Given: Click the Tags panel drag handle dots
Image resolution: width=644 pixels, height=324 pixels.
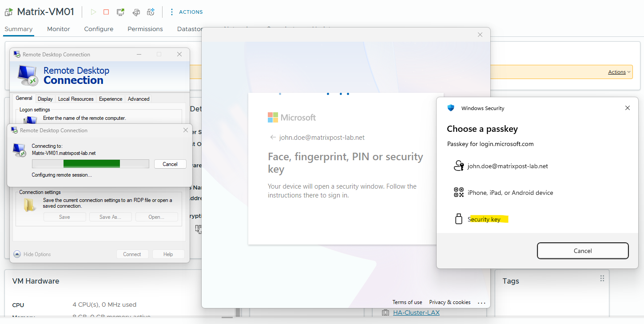Looking at the screenshot, I should click(x=602, y=278).
